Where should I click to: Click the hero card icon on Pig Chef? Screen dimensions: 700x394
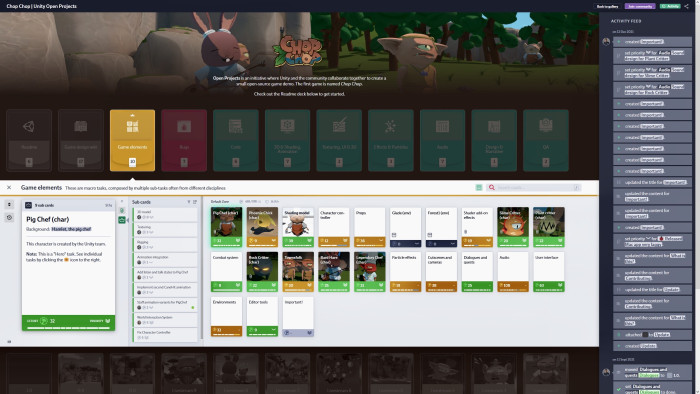[29, 205]
